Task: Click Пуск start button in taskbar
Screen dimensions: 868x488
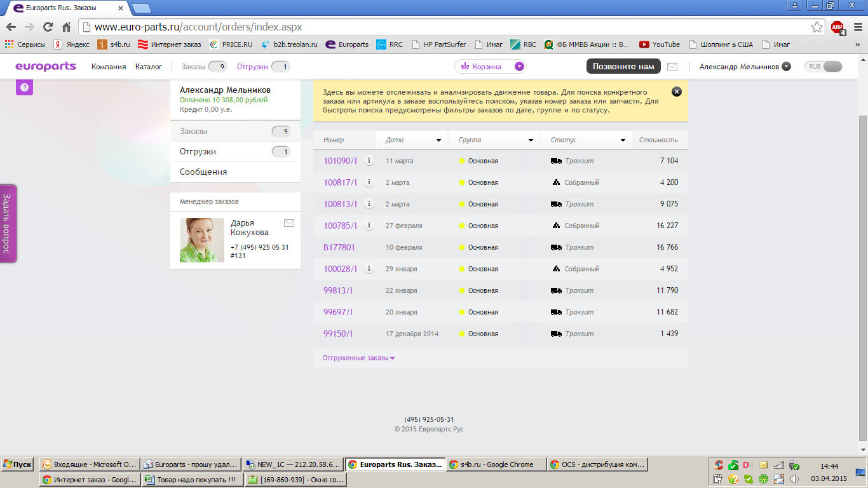Action: pos(17,464)
